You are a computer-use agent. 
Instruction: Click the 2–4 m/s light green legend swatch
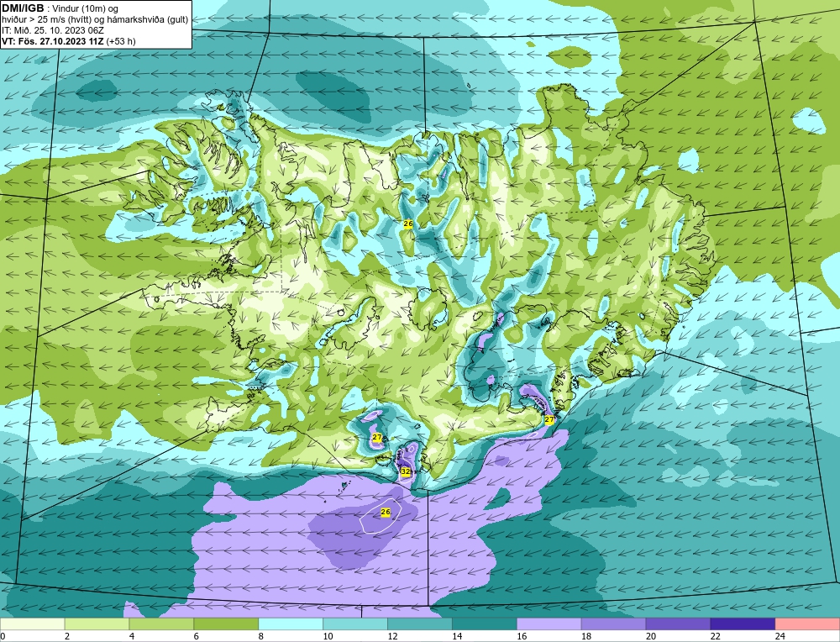pos(97,624)
